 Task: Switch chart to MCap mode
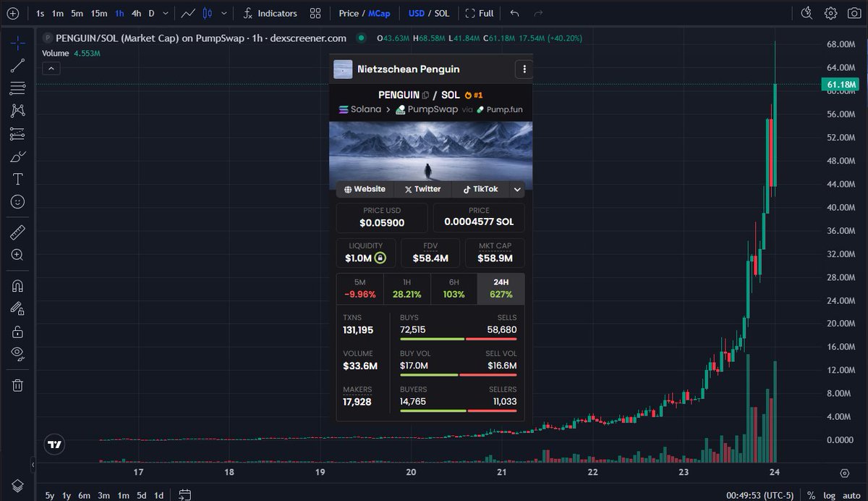click(x=379, y=13)
